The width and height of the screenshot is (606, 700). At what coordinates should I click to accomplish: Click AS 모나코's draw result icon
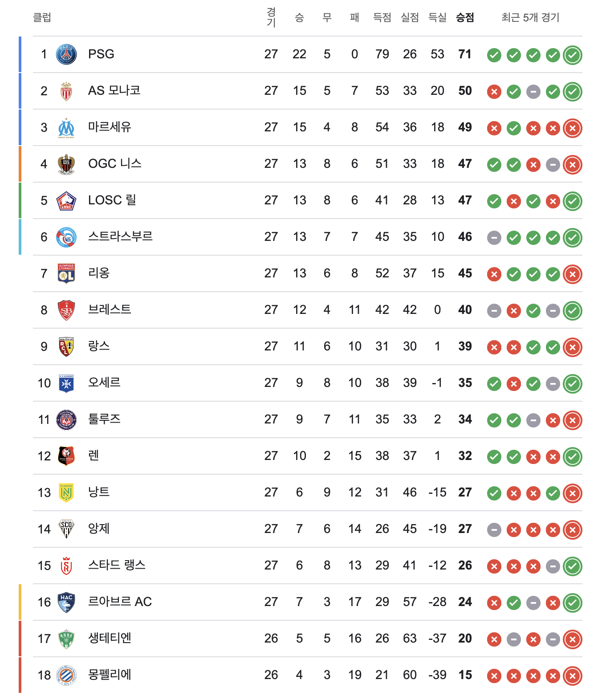533,92
